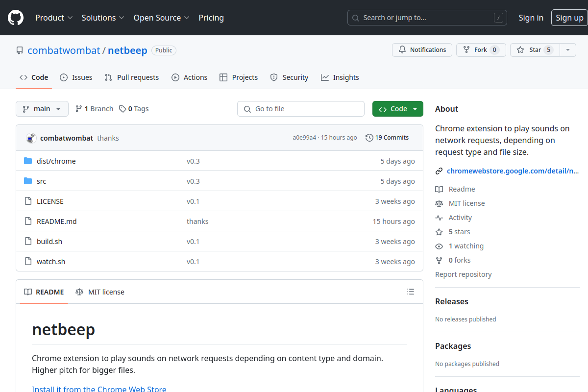View the 1 watching list
Viewport: 588px width, 392px height.
tap(460, 246)
